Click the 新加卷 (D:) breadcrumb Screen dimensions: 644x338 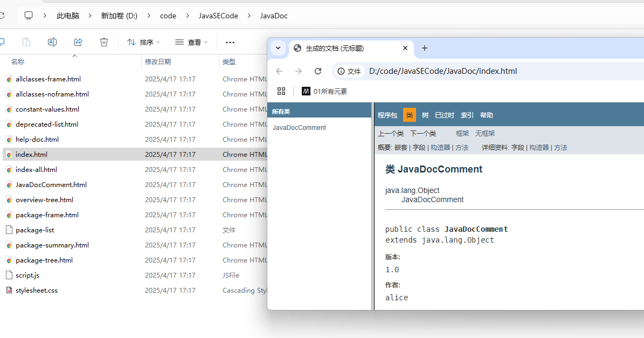point(119,16)
